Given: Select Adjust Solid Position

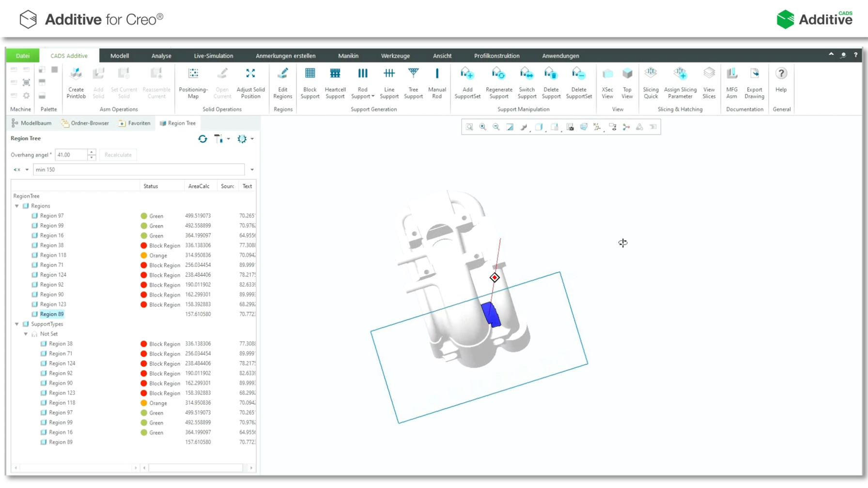Looking at the screenshot, I should [x=250, y=83].
